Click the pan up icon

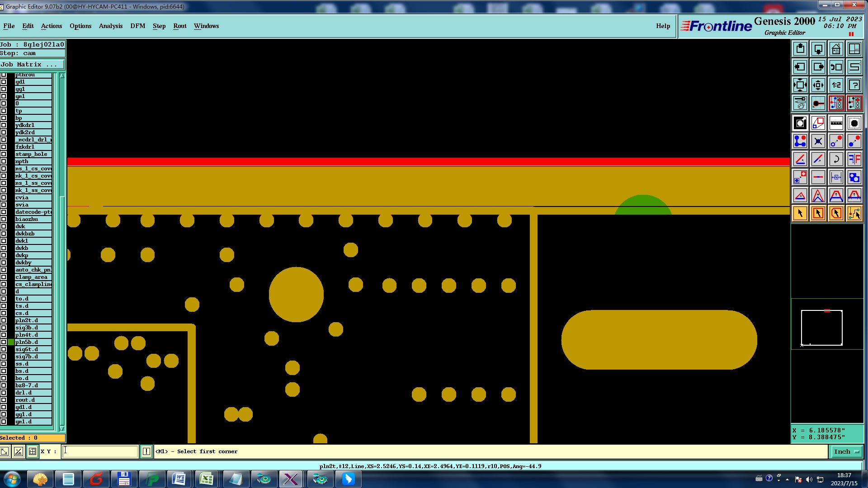(800, 49)
